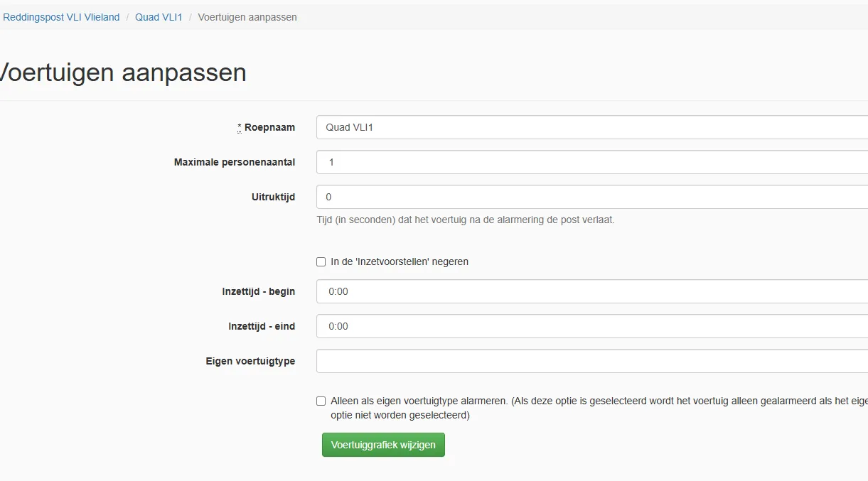Click the Maximale personenaantal input box
This screenshot has height=481, width=868.
point(592,162)
